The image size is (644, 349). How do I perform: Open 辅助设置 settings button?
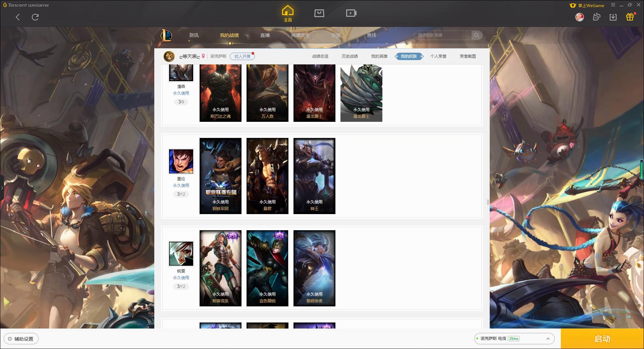point(21,339)
